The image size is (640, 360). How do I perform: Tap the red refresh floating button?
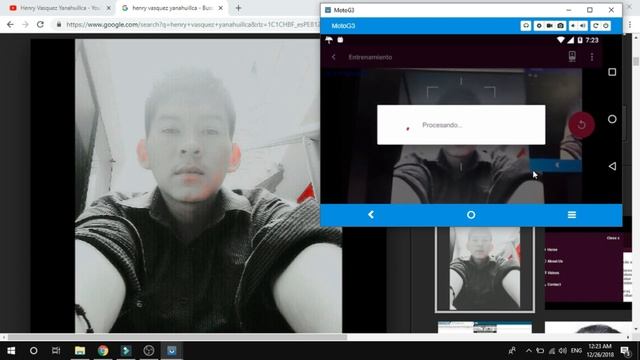pyautogui.click(x=581, y=125)
